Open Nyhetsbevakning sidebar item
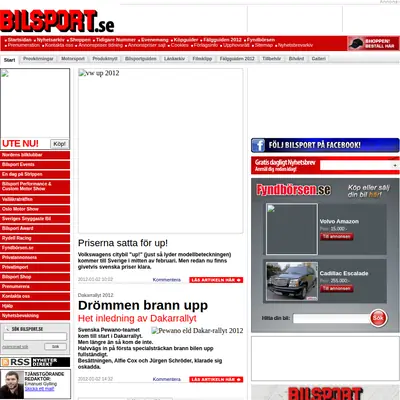 coord(35,316)
